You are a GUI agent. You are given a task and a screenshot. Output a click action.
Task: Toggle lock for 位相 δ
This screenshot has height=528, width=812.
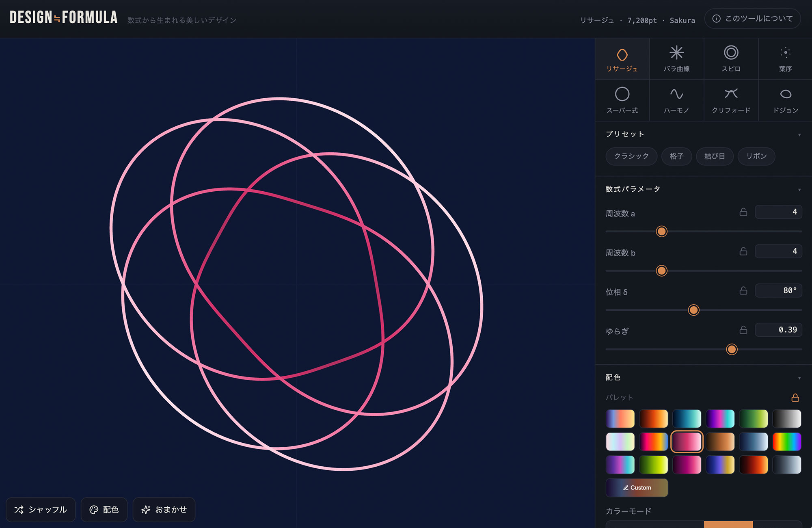[743, 291]
